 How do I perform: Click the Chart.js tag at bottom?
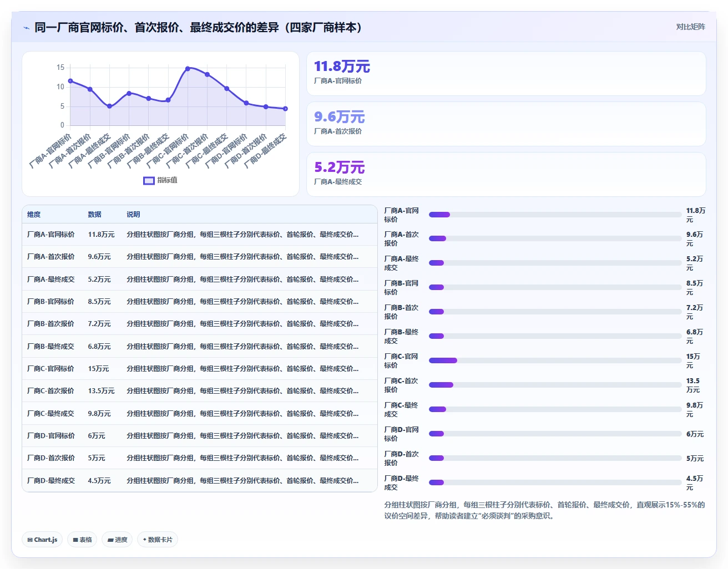(42, 540)
